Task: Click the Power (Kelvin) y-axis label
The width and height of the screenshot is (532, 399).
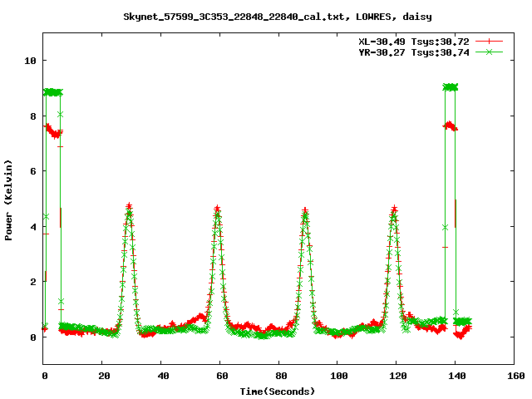Action: coord(8,200)
